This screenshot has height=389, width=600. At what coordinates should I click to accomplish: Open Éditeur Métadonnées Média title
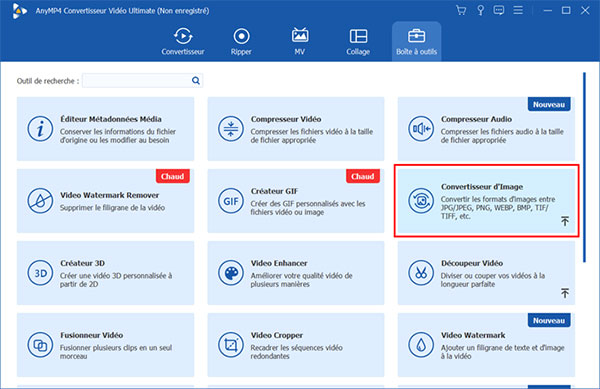tap(111, 119)
